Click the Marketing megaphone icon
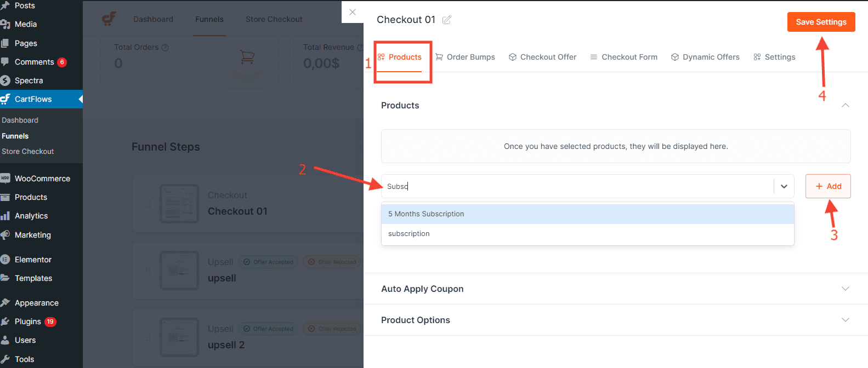 coord(5,234)
